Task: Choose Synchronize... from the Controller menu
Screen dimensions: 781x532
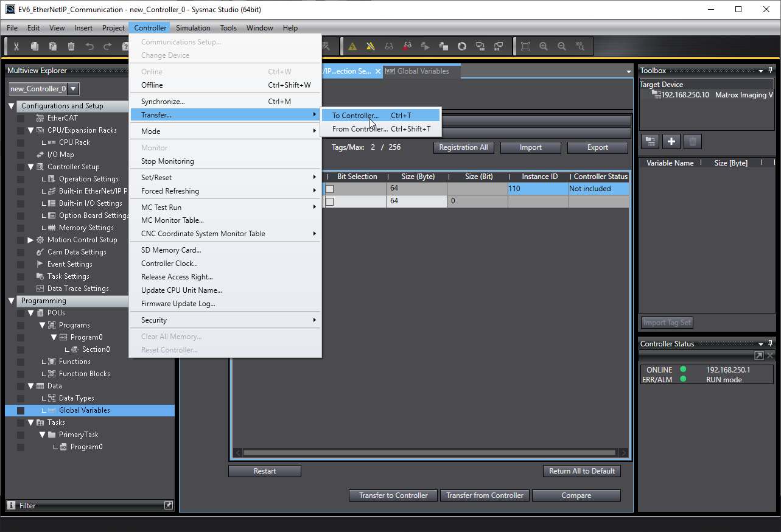Action: (x=163, y=102)
